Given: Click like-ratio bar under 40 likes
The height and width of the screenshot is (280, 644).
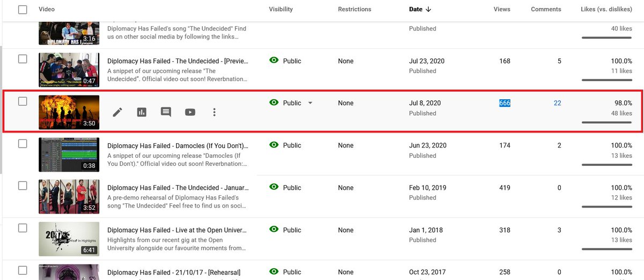Looking at the screenshot, I should [606, 38].
